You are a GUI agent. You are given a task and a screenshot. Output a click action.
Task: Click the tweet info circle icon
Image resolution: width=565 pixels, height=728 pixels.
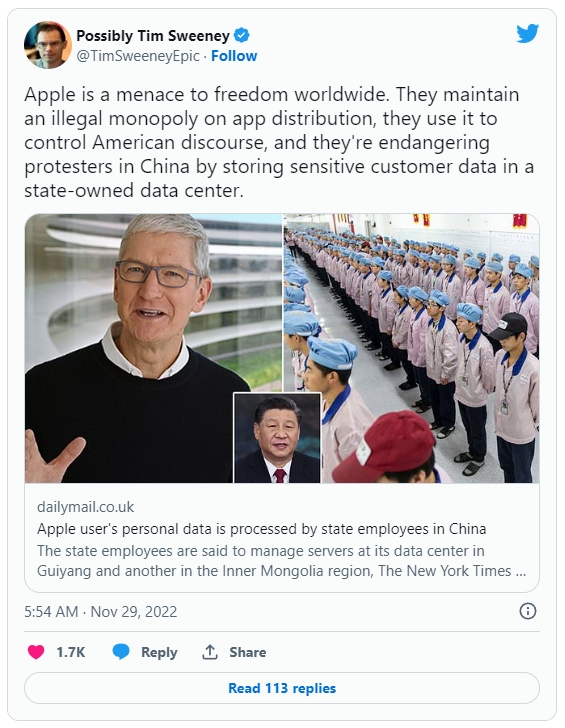pos(527,611)
